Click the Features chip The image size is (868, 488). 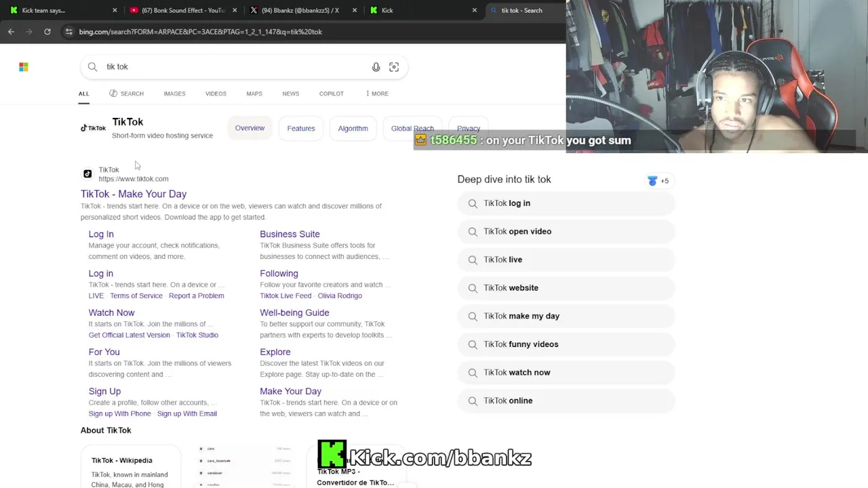click(x=301, y=128)
